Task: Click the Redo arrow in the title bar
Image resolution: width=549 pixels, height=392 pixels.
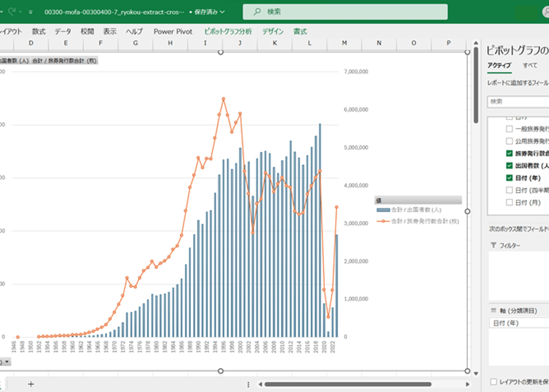Action: [x=12, y=11]
